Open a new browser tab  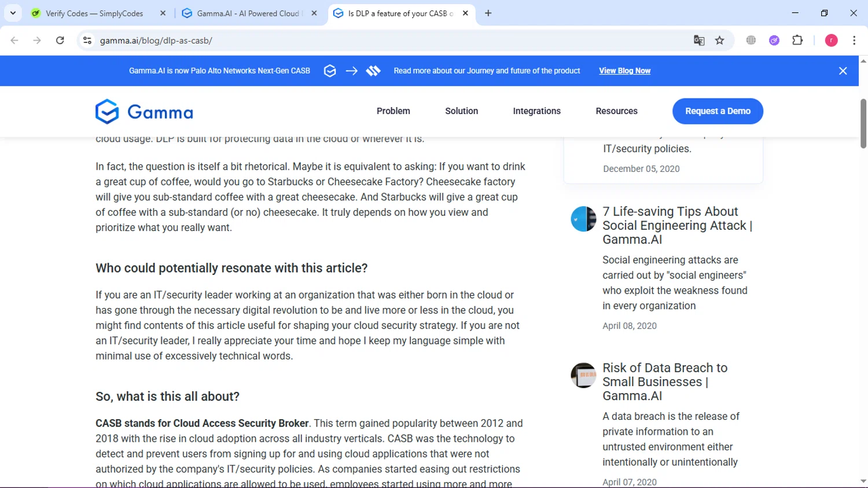pyautogui.click(x=488, y=13)
